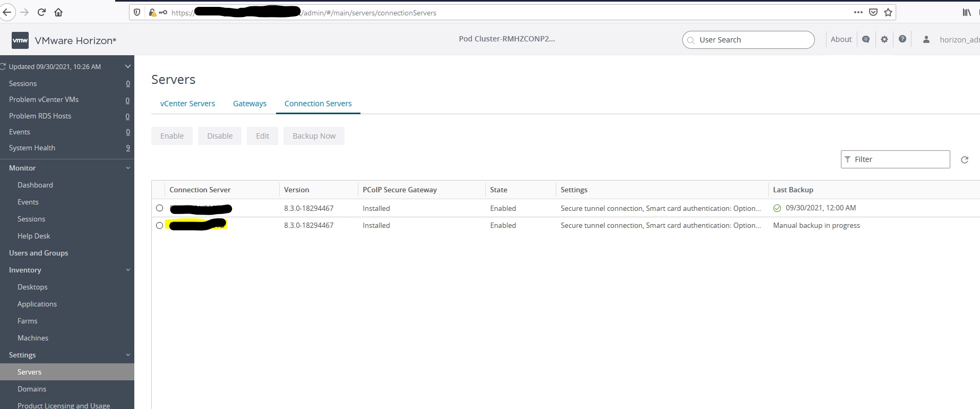Collapse the Settings section chevron

coord(128,355)
